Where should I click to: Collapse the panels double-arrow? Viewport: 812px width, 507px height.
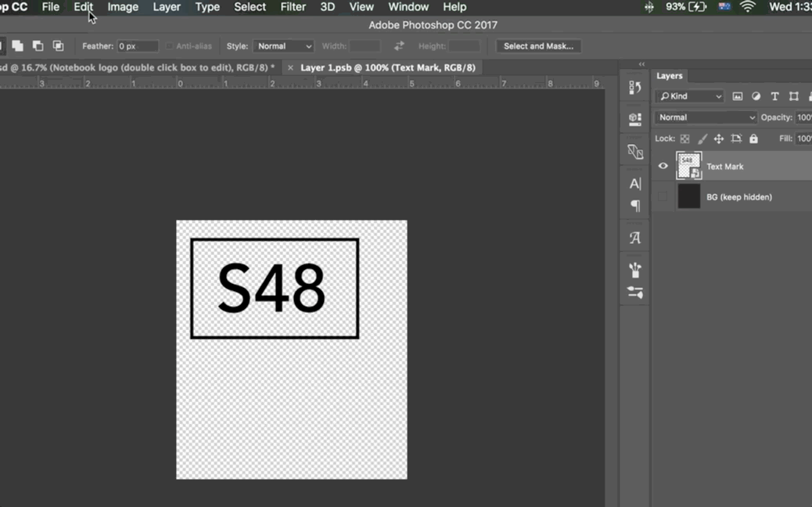pos(641,64)
